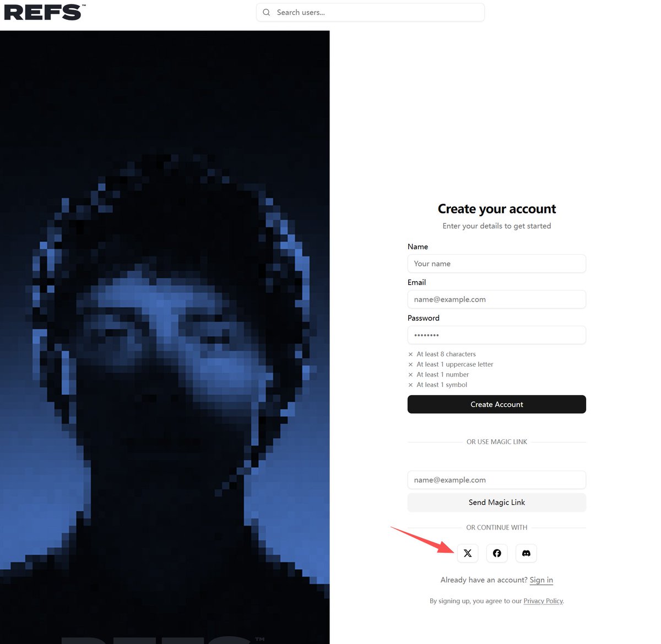
Task: Click the Email field under Email label
Action: [x=497, y=299]
